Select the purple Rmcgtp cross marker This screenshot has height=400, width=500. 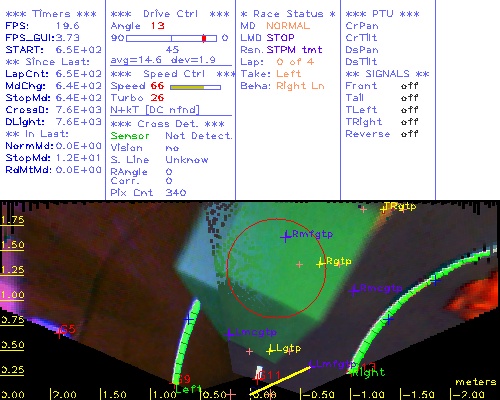(354, 290)
